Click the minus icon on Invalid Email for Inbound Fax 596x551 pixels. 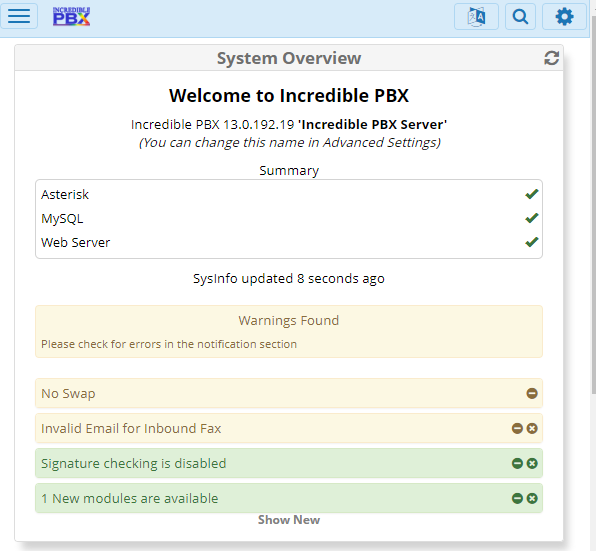pyautogui.click(x=517, y=428)
